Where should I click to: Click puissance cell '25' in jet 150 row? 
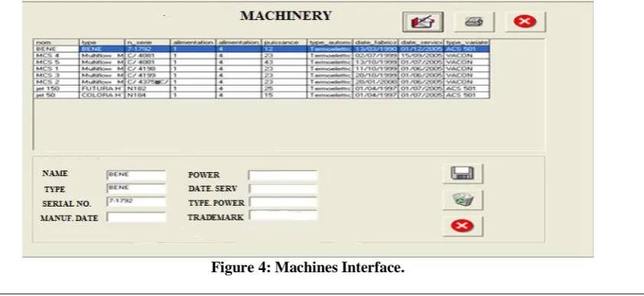click(284, 89)
